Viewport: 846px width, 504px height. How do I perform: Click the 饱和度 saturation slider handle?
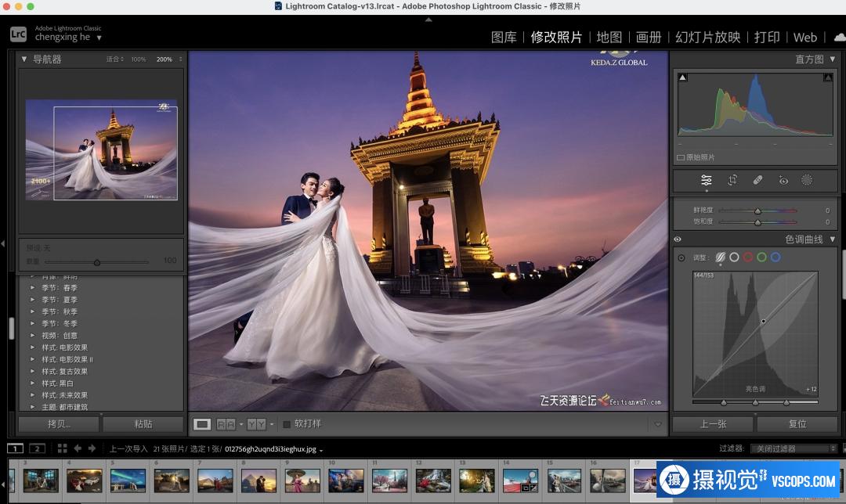(757, 222)
